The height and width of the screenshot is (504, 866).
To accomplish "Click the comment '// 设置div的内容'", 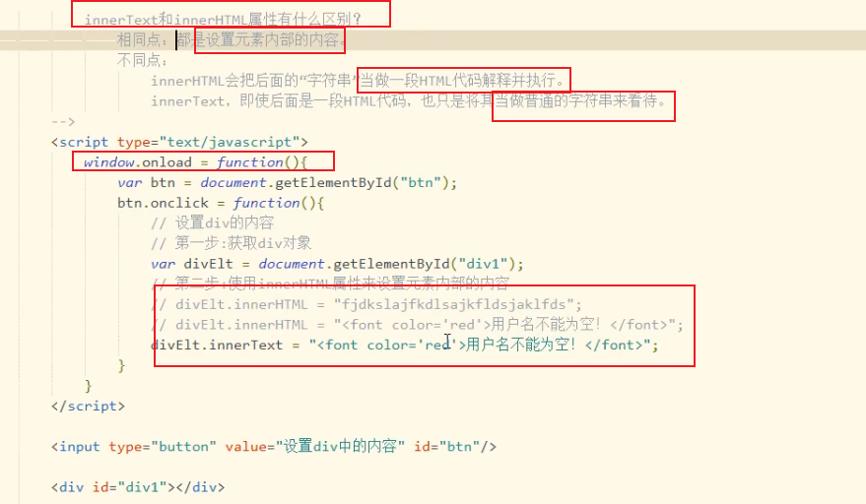I will pyautogui.click(x=212, y=223).
